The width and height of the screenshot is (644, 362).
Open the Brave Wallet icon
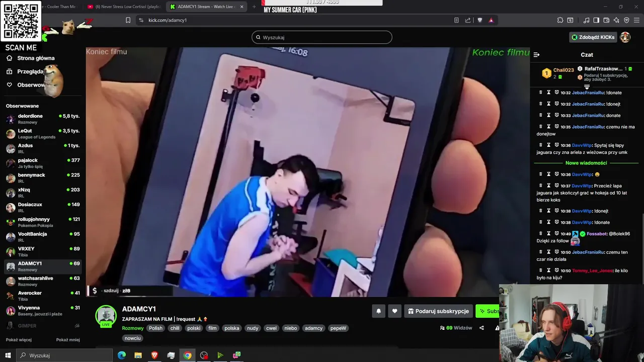(606, 20)
